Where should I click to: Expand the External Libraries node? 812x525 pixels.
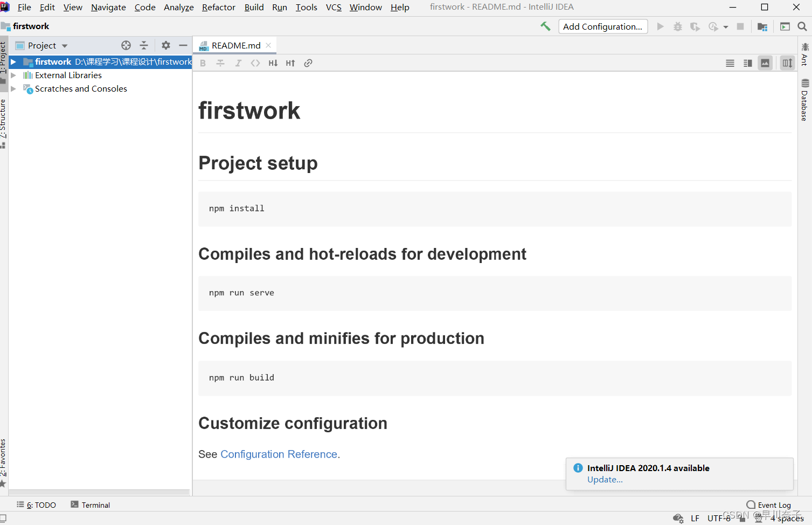tap(13, 75)
